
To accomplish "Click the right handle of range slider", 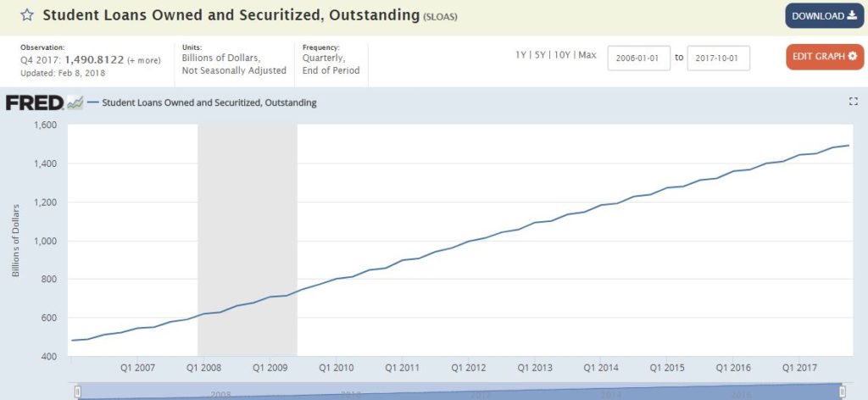I will tap(843, 392).
